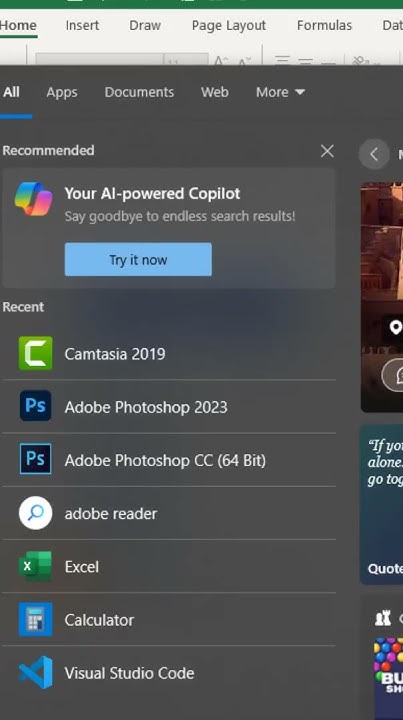
Task: Click the Try it now button
Action: pos(138,259)
